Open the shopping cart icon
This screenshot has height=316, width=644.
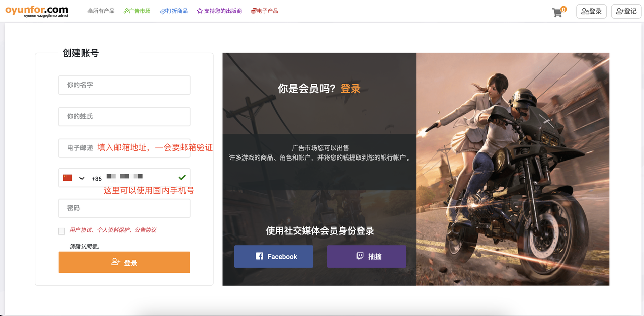click(557, 13)
